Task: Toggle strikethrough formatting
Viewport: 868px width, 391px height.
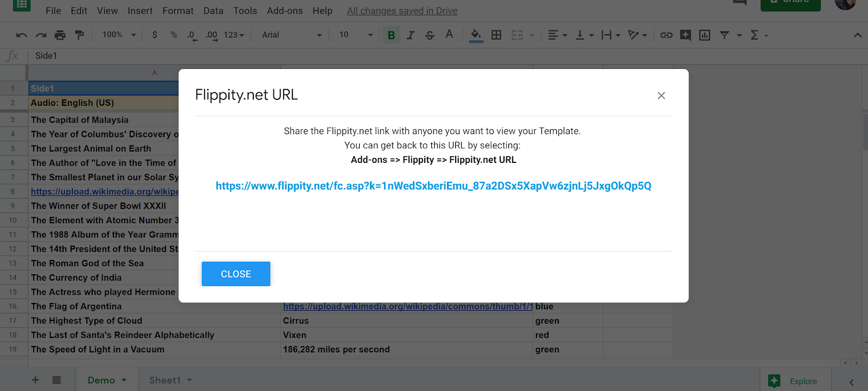Action: coord(430,35)
